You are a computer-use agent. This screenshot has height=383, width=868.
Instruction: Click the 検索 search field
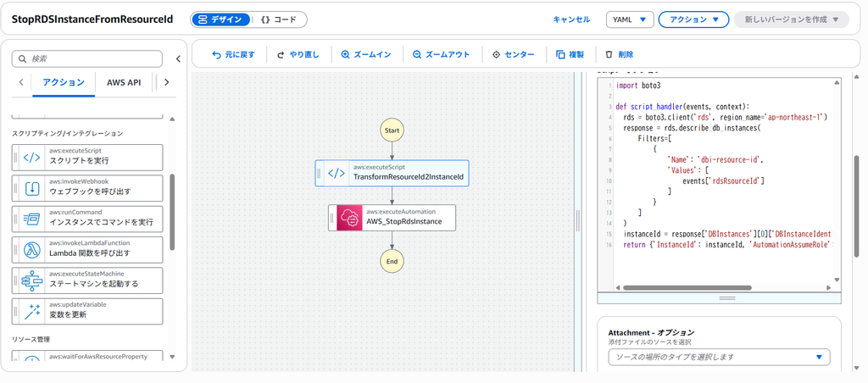tap(87, 58)
